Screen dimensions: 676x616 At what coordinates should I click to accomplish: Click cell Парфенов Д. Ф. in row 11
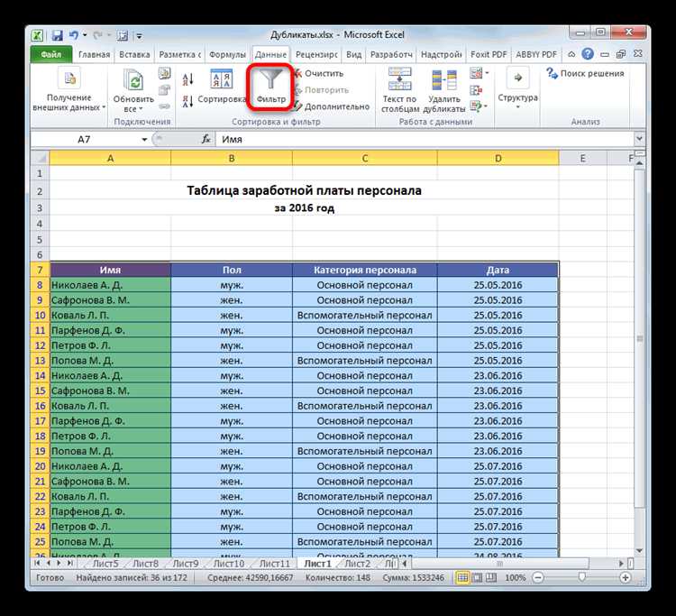(x=110, y=330)
